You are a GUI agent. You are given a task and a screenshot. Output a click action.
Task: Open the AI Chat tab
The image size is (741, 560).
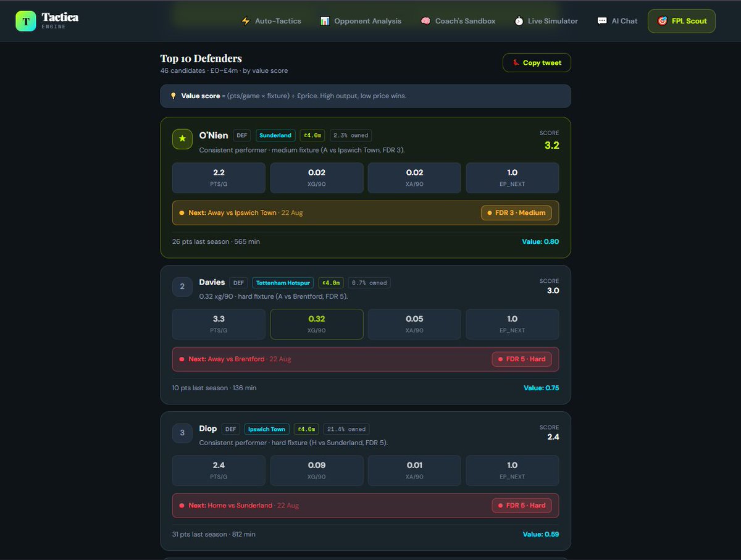(617, 21)
